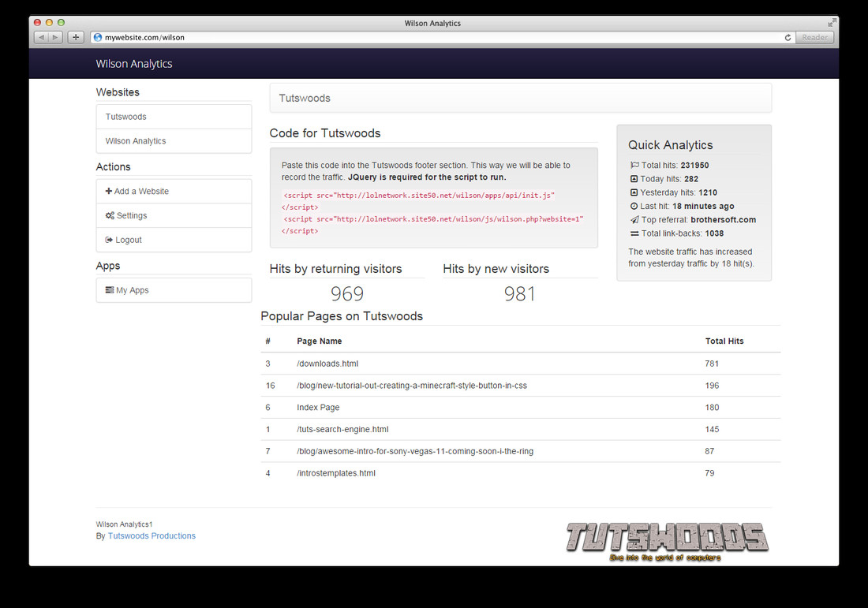This screenshot has height=608, width=868.
Task: Select Tutswoods in the Websites list
Action: point(174,117)
